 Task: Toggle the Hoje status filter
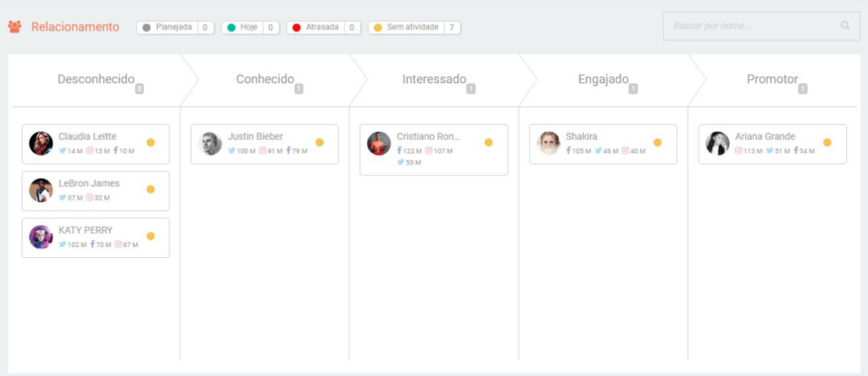[250, 27]
